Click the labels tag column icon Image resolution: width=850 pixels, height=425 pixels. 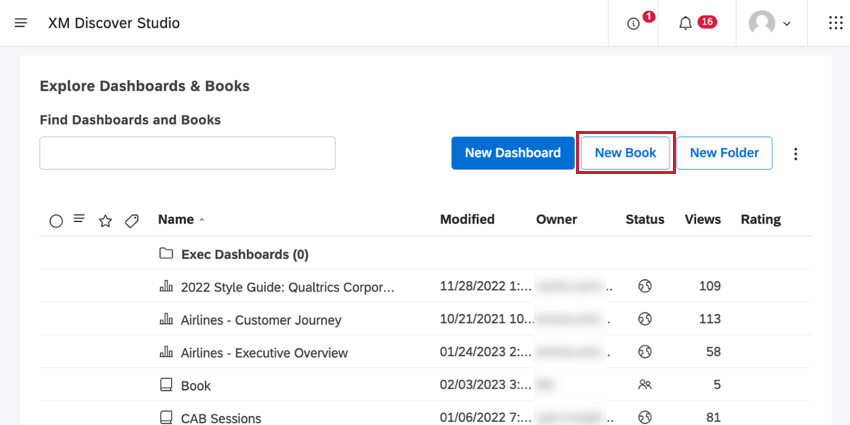point(131,220)
